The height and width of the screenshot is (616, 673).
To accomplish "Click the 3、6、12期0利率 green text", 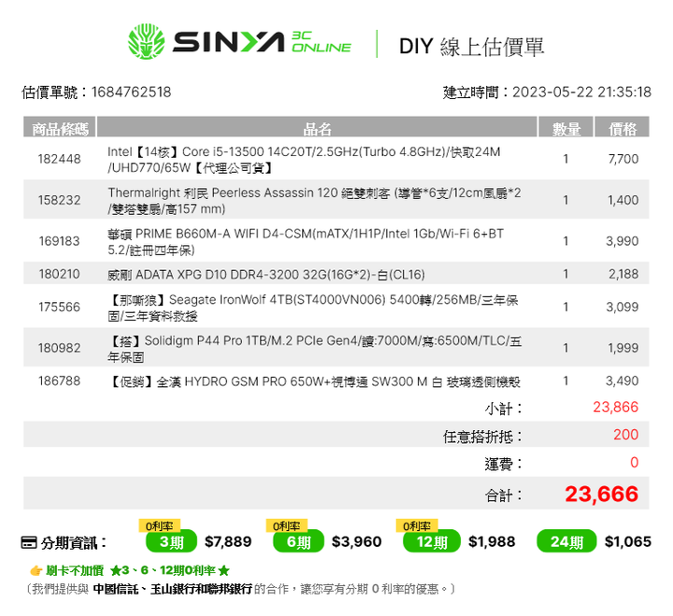I will tap(170, 570).
